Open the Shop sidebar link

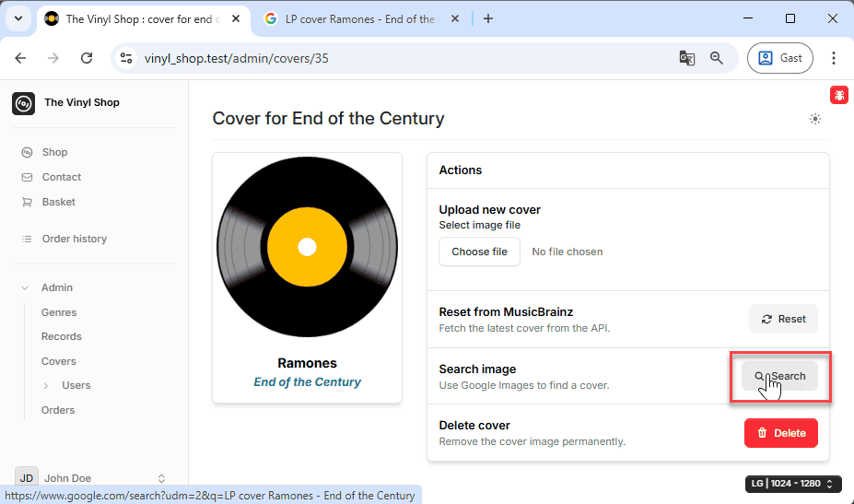54,152
